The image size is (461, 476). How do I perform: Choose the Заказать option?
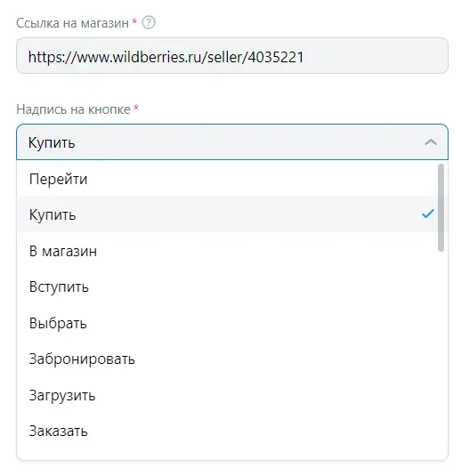pyautogui.click(x=227, y=431)
